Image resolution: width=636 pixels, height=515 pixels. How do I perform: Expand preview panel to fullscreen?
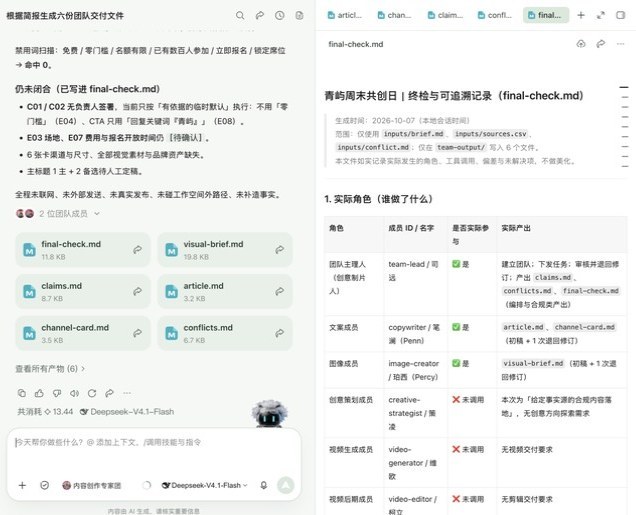pos(601,15)
